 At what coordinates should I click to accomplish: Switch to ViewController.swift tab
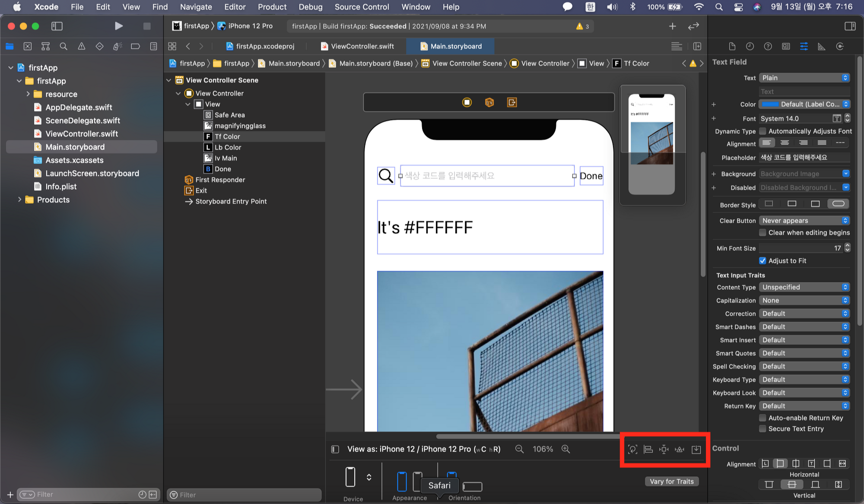357,46
